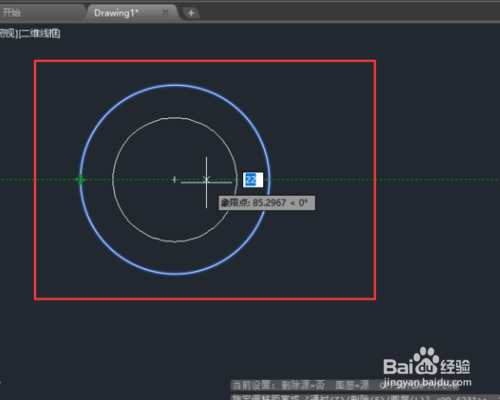Open the 二维线框 visual style control
Viewport: 500px width, 400px height.
40,33
